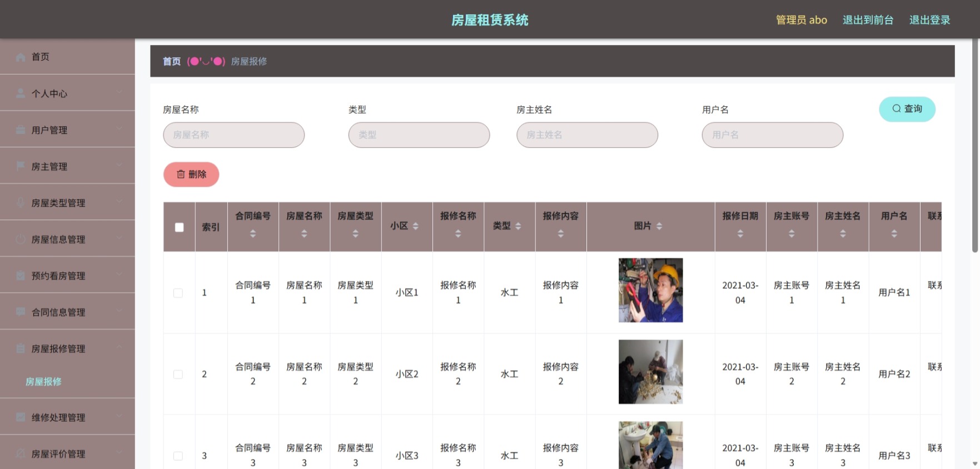Focus the 房屋名称 search field
The image size is (980, 469).
[x=234, y=135]
